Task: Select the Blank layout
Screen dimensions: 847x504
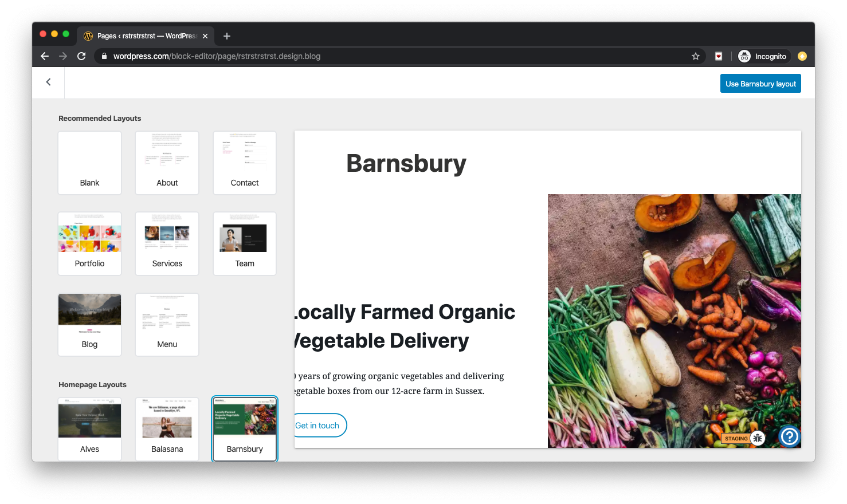Action: (x=89, y=163)
